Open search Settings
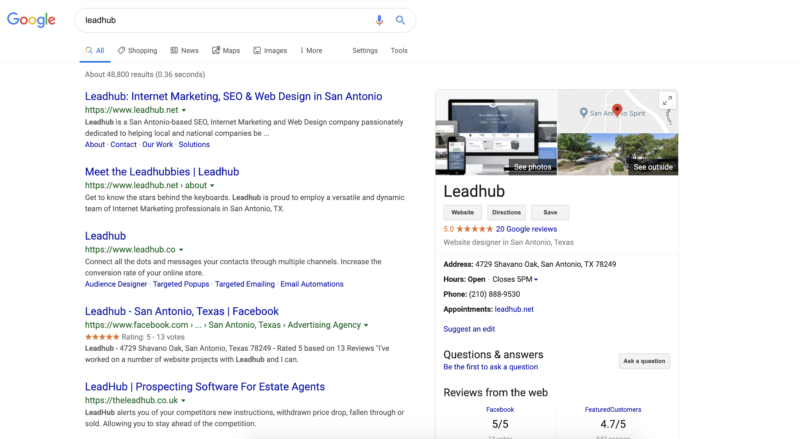The image size is (800, 439). coord(365,51)
